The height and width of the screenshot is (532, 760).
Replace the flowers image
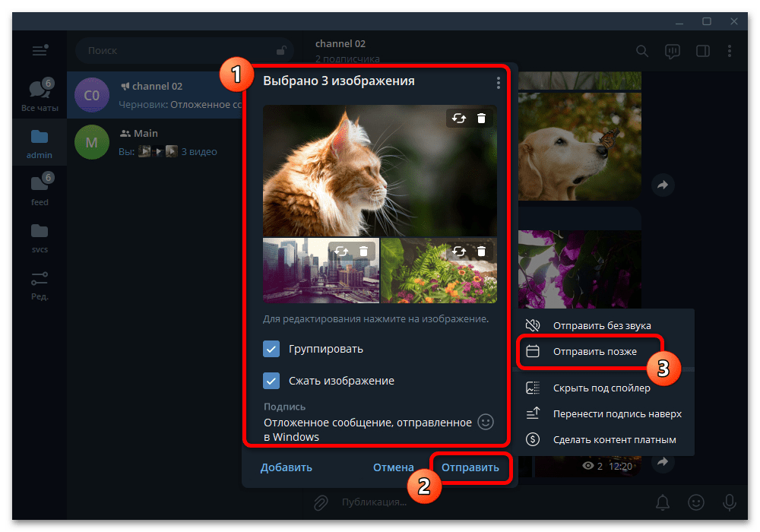tap(458, 251)
